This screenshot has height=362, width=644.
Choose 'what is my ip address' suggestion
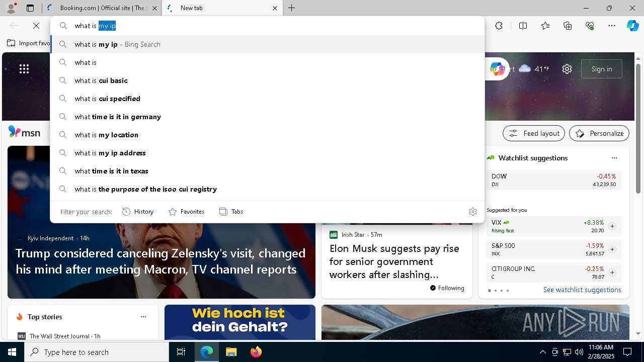tap(267, 153)
